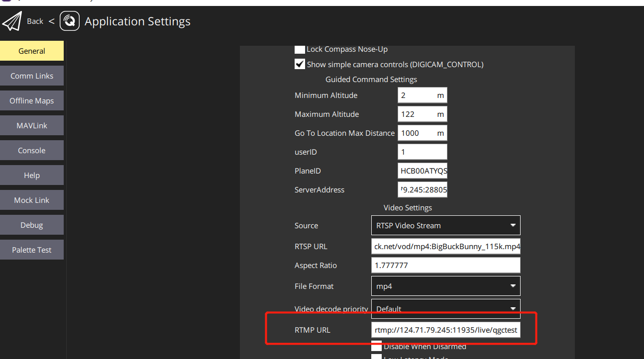This screenshot has height=359, width=644.
Task: Switch to the Comm Links section
Action: click(32, 76)
